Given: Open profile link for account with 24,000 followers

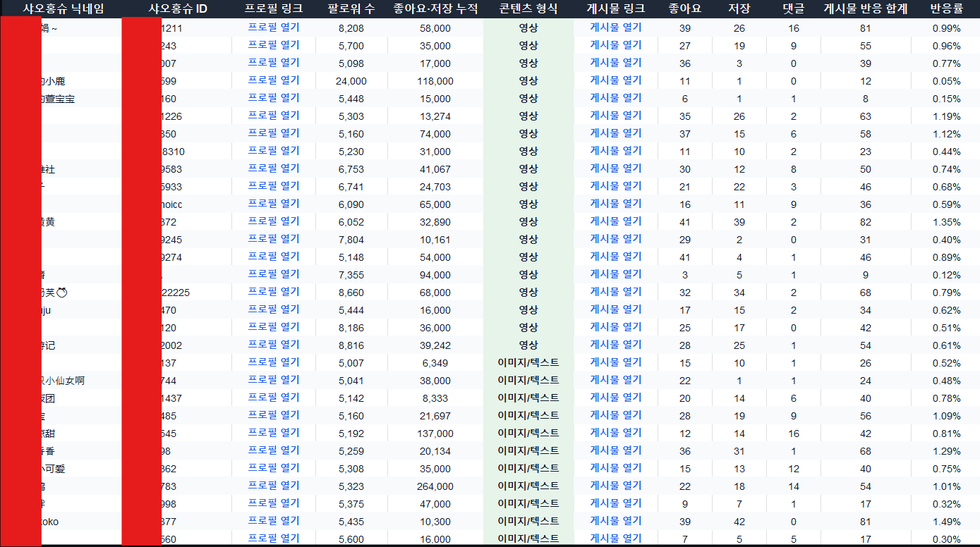Looking at the screenshot, I should [274, 81].
